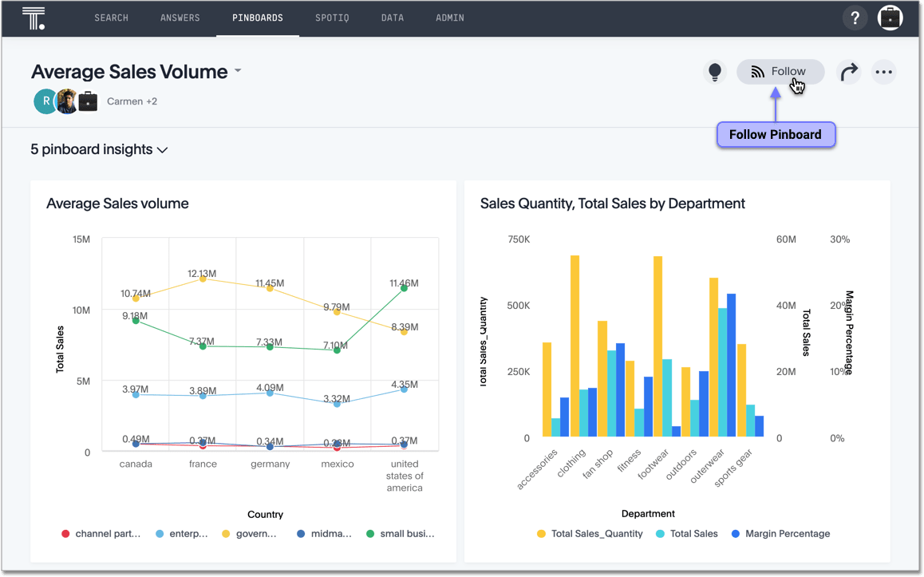The height and width of the screenshot is (577, 924).
Task: Click the briefcase avatar under the title
Action: tap(88, 101)
